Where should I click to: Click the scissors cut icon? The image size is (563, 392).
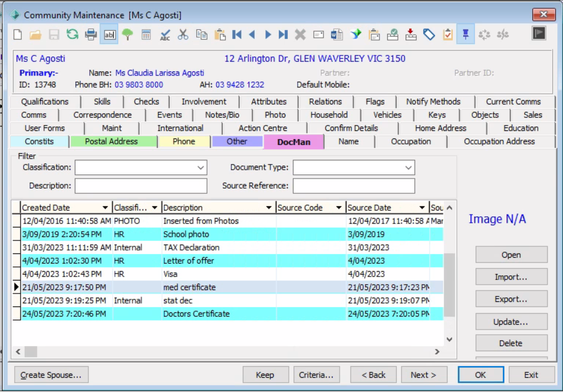(x=183, y=35)
